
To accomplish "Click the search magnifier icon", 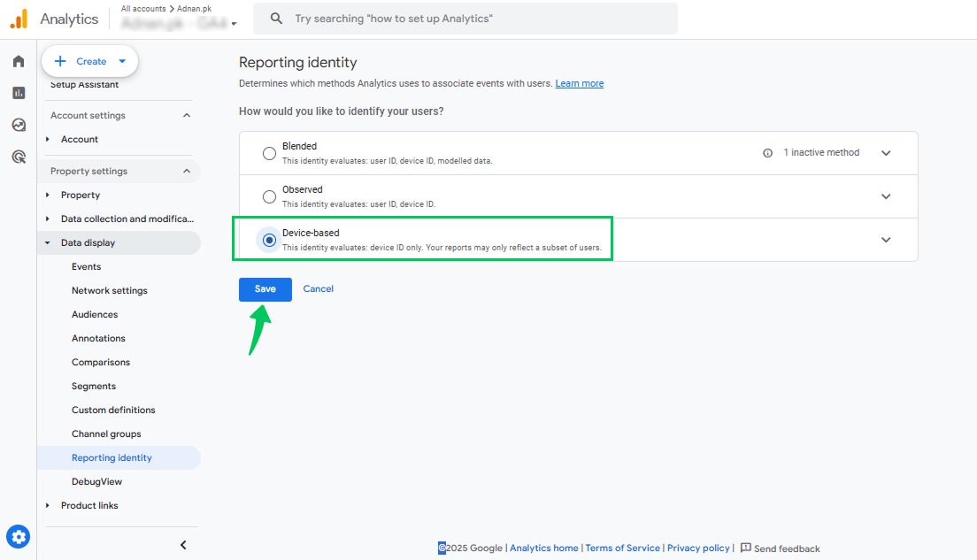I will click(x=277, y=19).
